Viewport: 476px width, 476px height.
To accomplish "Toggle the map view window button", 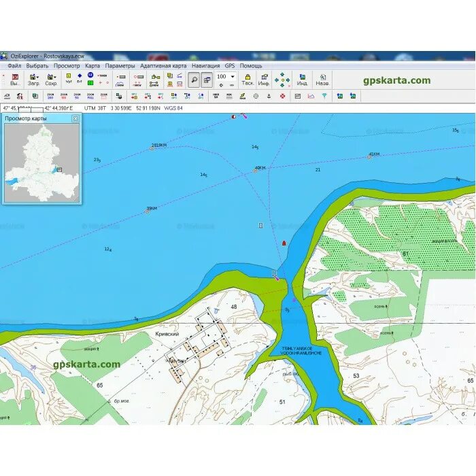I will pyautogui.click(x=207, y=80).
